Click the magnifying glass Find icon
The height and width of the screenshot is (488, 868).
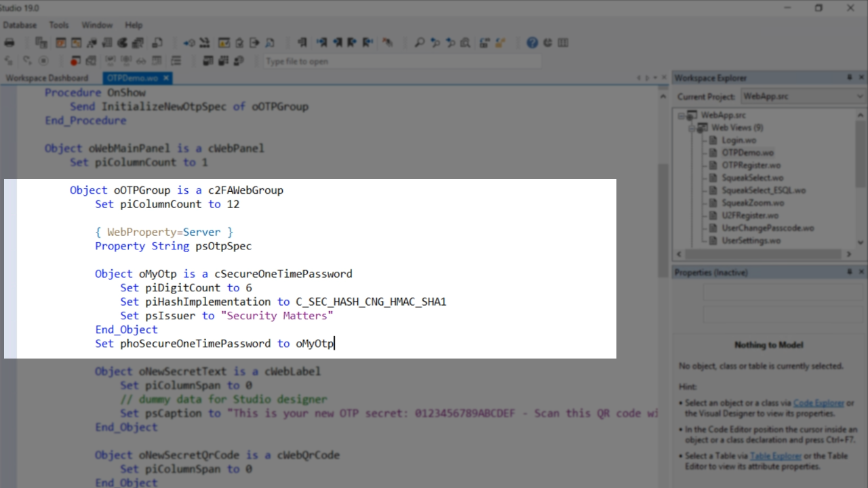click(x=420, y=43)
